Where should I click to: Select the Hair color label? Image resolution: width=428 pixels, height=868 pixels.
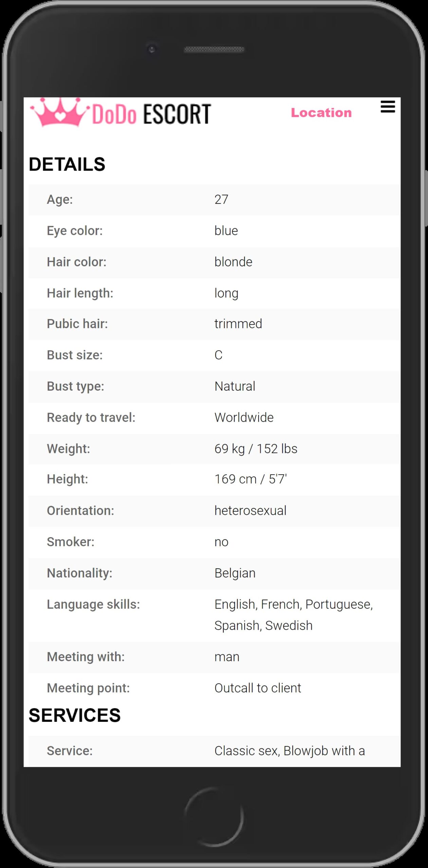click(77, 262)
